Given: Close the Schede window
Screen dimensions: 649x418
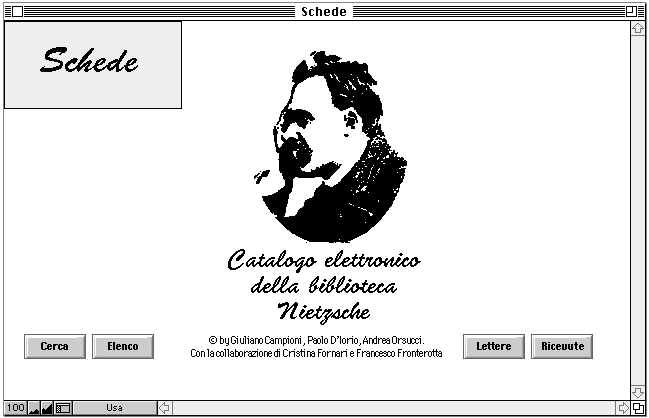Looking at the screenshot, I should (17, 12).
